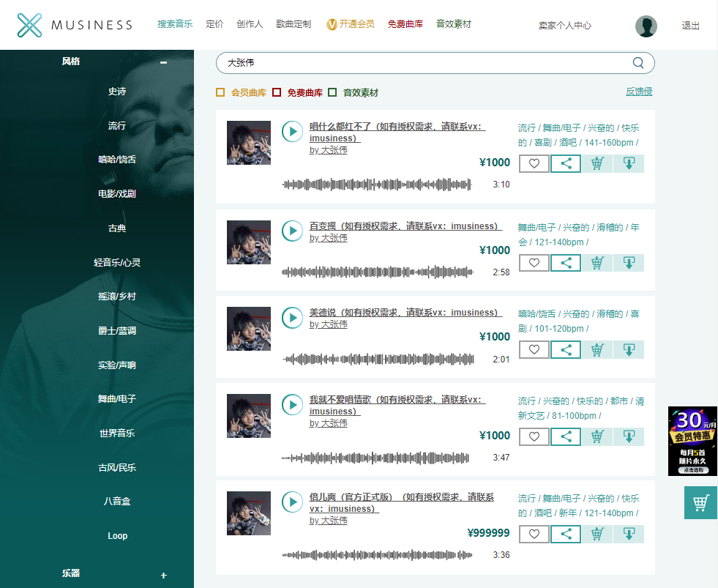The image size is (718, 588).
Task: Share the song 我就不爱唱情歌
Action: pyautogui.click(x=566, y=436)
